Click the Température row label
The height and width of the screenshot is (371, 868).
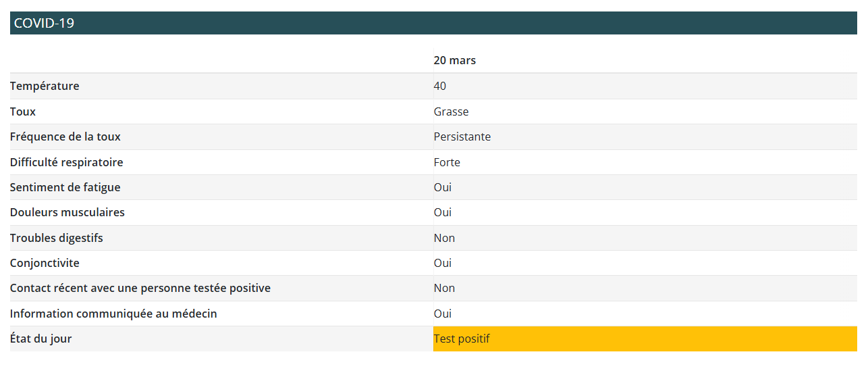45,86
